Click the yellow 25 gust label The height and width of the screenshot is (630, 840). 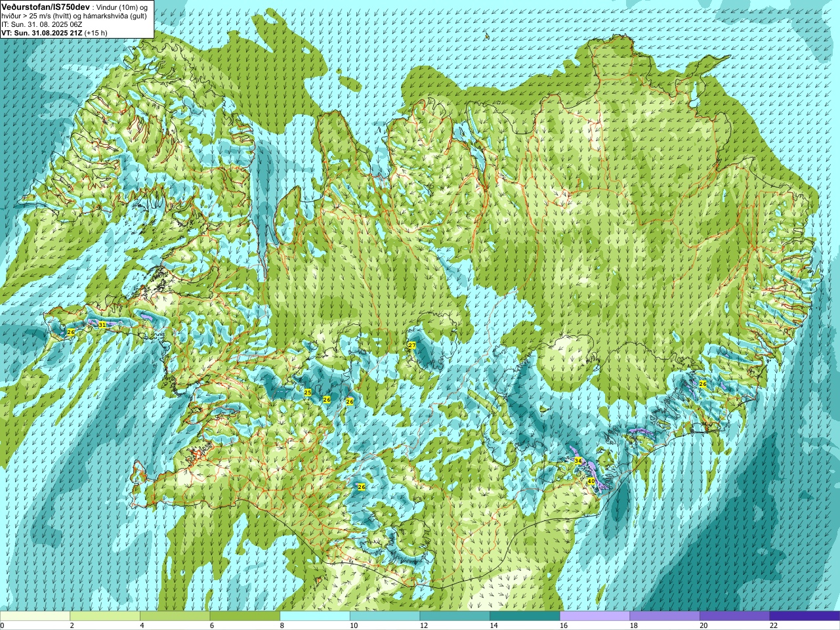click(307, 392)
